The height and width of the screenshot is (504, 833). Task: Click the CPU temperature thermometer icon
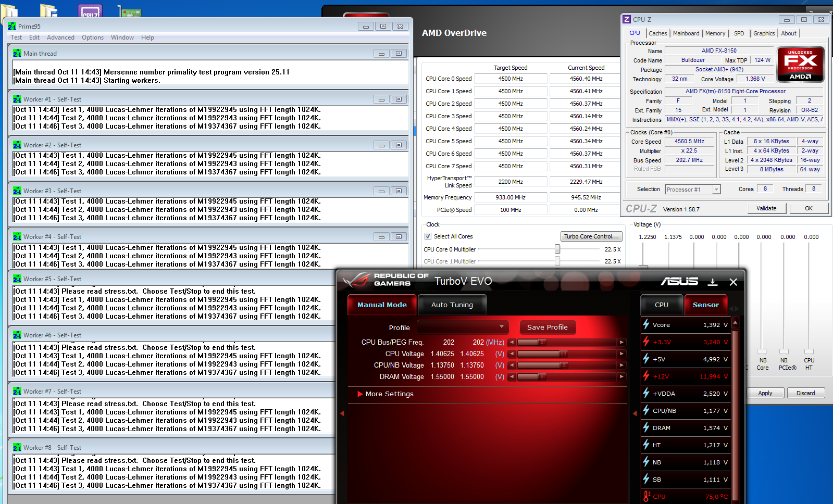point(646,496)
